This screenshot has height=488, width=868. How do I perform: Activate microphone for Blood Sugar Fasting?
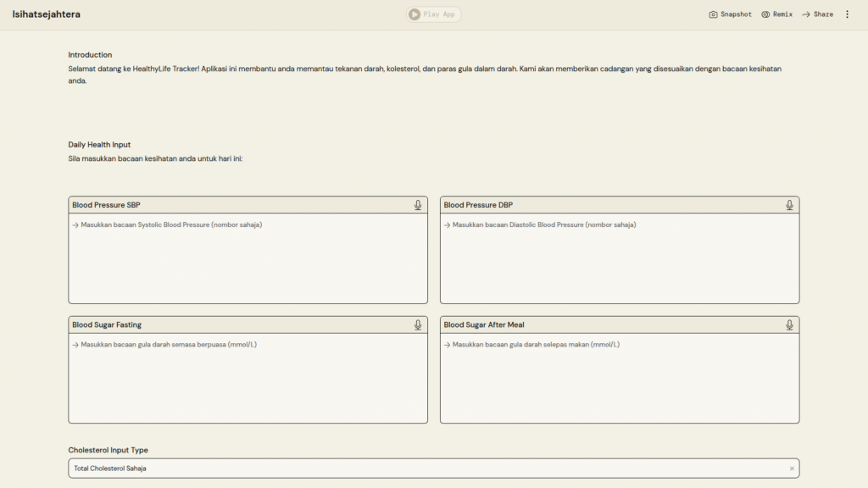[418, 324]
